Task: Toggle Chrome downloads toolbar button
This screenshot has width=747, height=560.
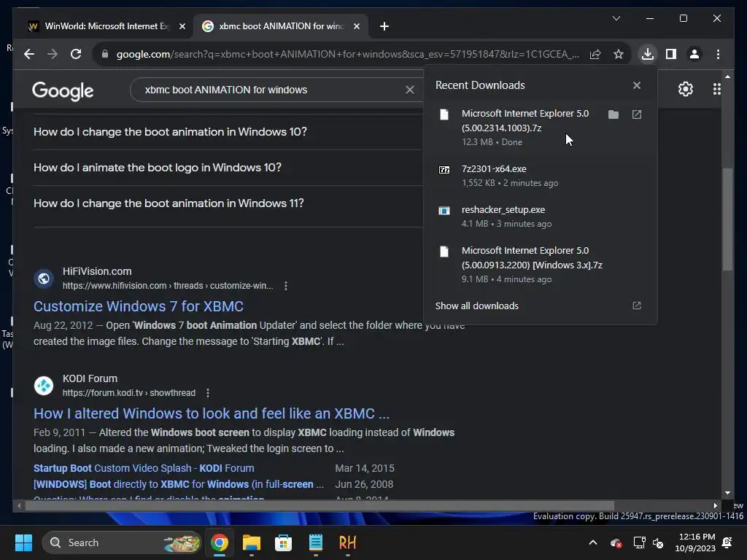Action: pos(648,54)
